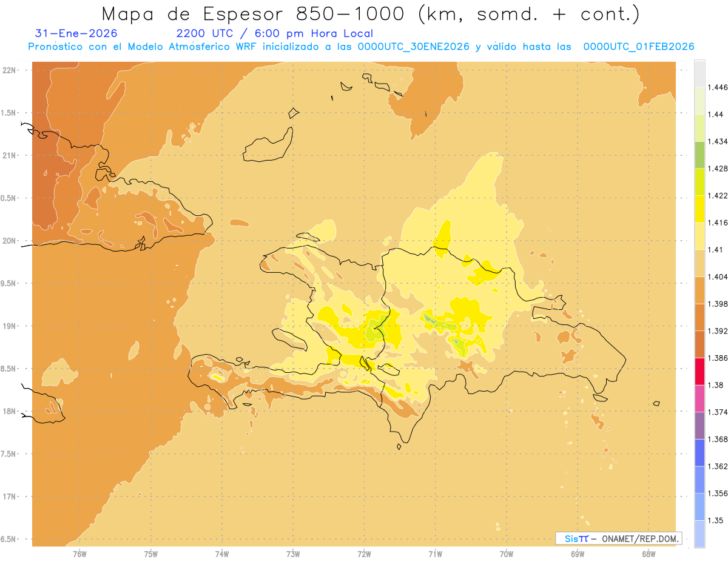
Task: Click the longitude label "75W"
Action: coord(151,555)
